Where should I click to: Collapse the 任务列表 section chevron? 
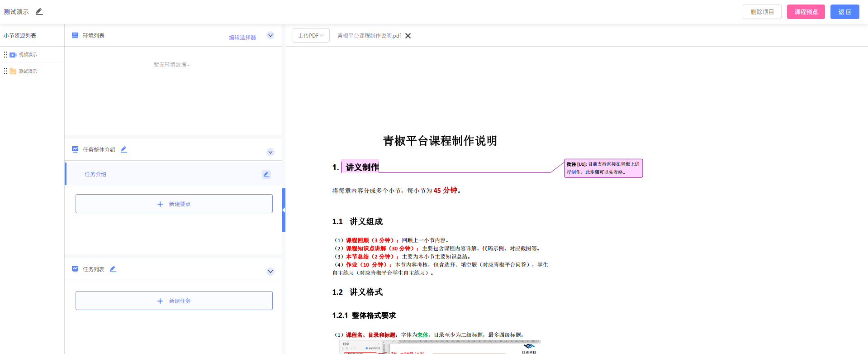click(270, 272)
